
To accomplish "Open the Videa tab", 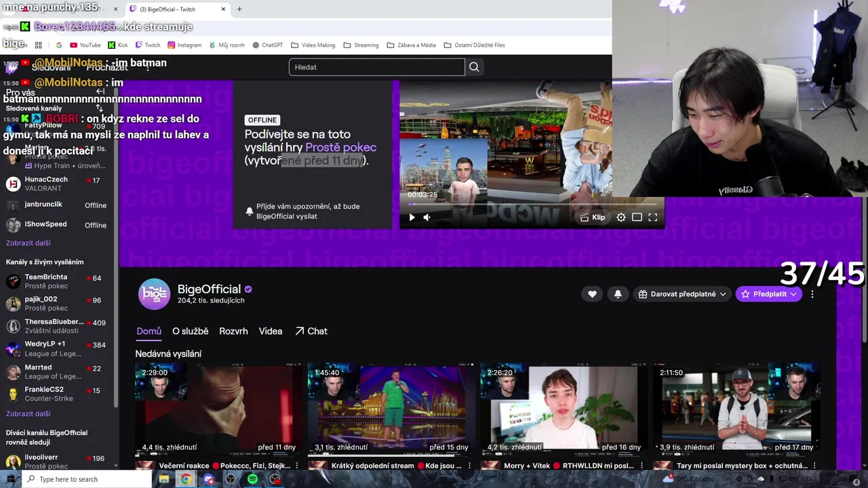I will coord(271,331).
